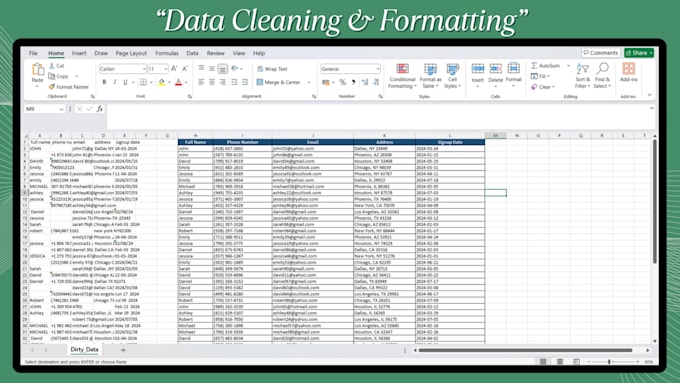The height and width of the screenshot is (383, 680).
Task: Increase decimal places
Action: tap(365, 82)
